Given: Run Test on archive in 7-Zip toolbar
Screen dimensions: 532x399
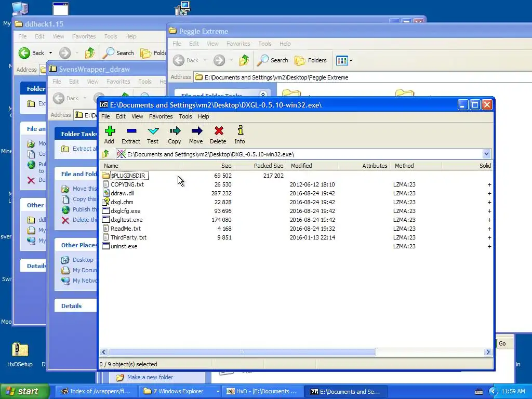Looking at the screenshot, I should pos(153,135).
